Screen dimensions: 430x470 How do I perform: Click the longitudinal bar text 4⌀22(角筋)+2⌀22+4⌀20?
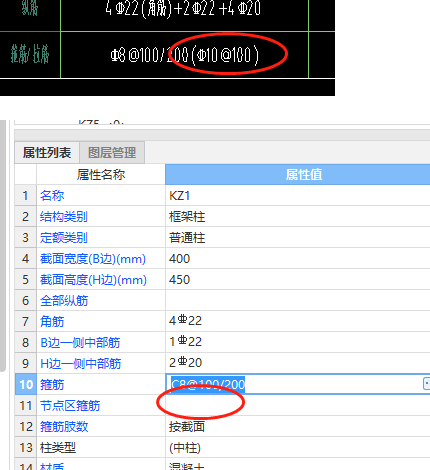click(183, 8)
